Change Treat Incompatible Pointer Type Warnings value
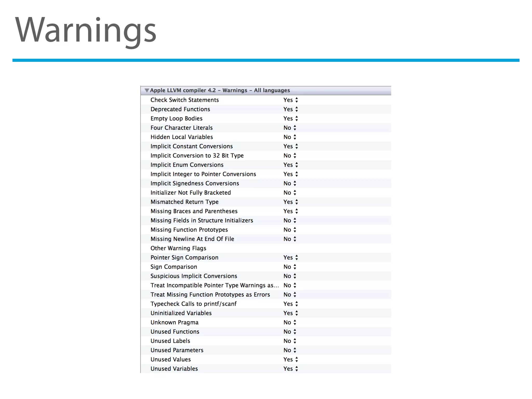This screenshot has height=399, width=532. [x=290, y=285]
